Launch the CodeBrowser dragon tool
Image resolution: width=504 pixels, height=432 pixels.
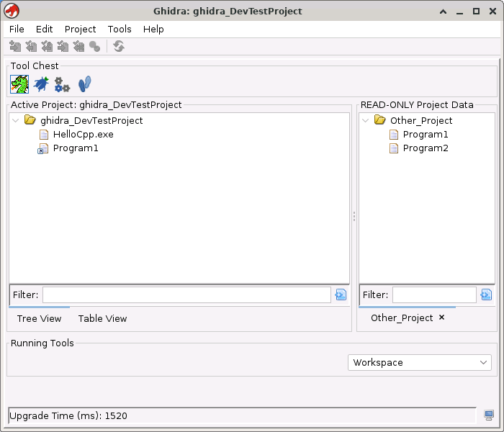pos(19,84)
